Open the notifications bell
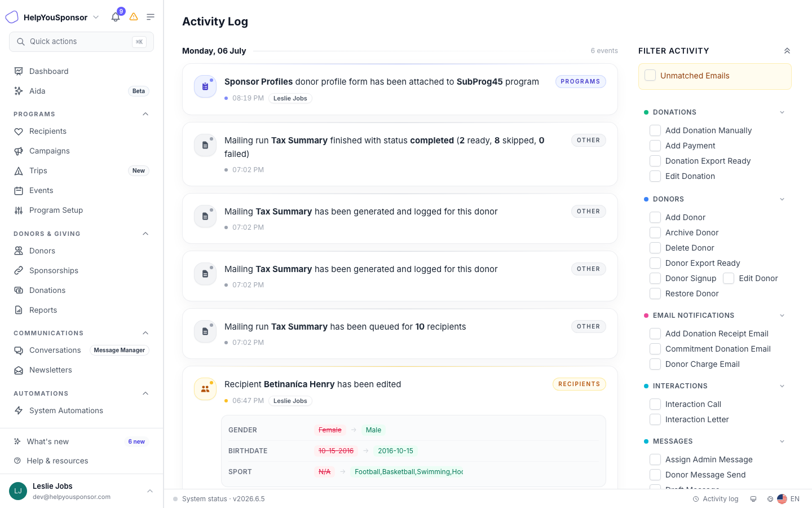The width and height of the screenshot is (812, 508). 116,17
